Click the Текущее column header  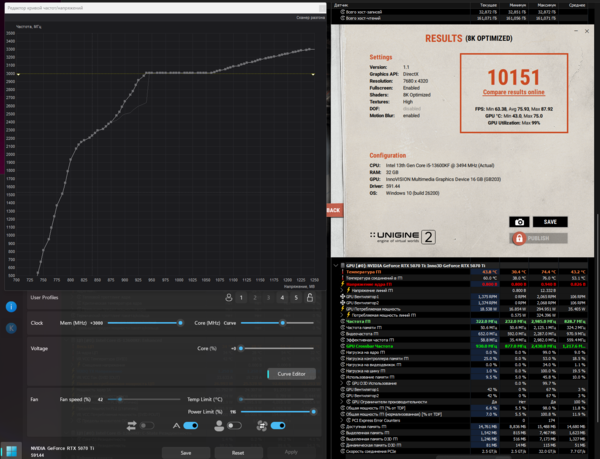pos(489,5)
